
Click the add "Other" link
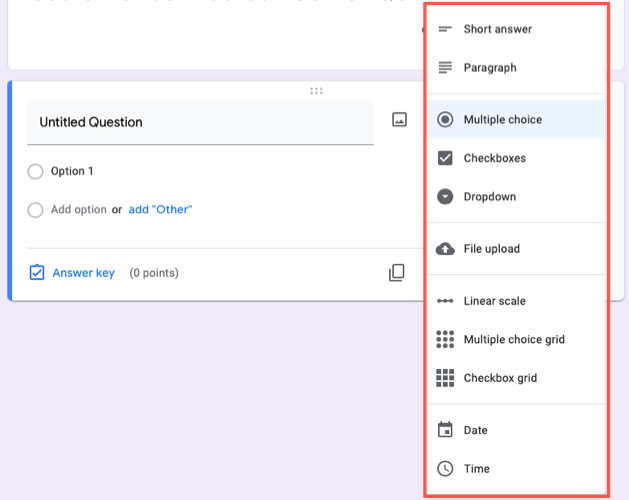click(x=160, y=210)
